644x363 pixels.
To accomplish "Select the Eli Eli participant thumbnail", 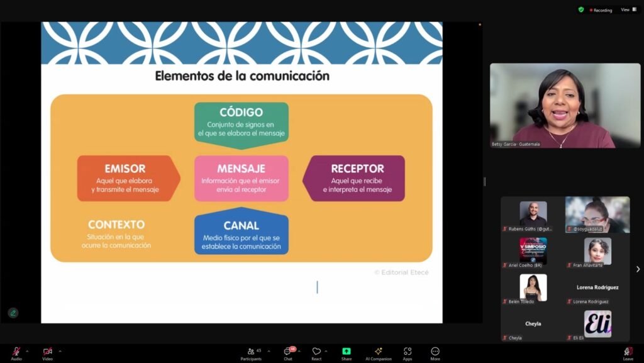I will pos(597,324).
